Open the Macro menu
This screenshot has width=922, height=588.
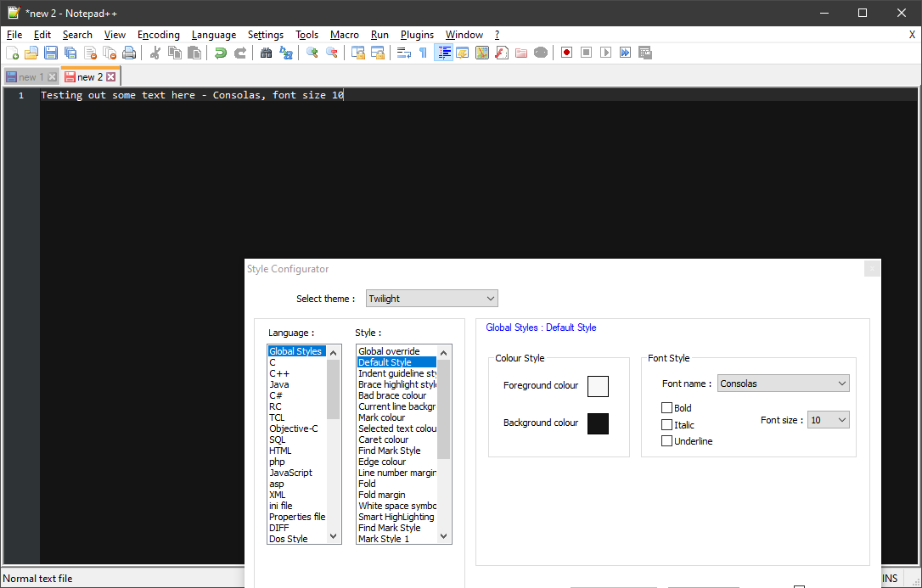[x=345, y=35]
